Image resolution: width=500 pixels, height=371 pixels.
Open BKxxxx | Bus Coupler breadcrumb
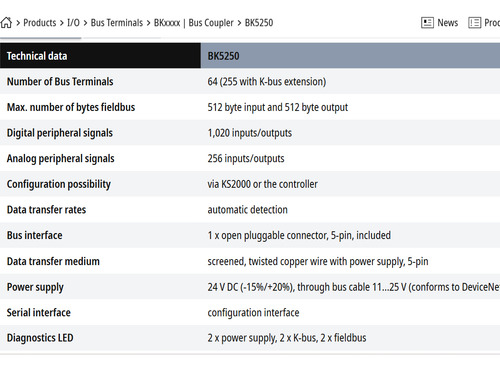(193, 23)
